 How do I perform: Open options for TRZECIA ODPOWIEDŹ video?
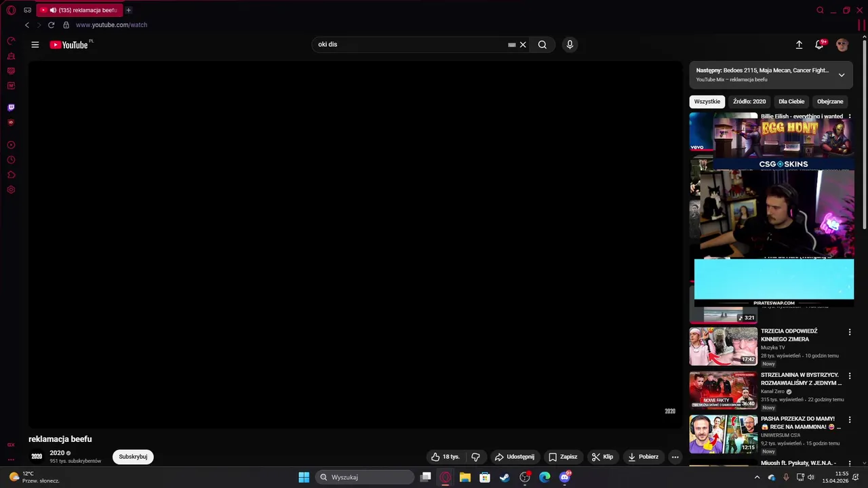(850, 332)
